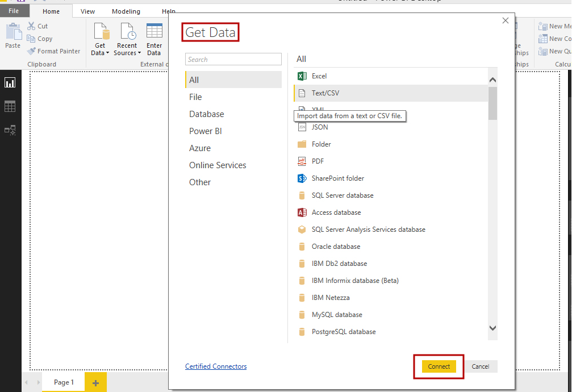572x392 pixels.
Task: Select the SharePoint folder label
Action: coord(338,178)
